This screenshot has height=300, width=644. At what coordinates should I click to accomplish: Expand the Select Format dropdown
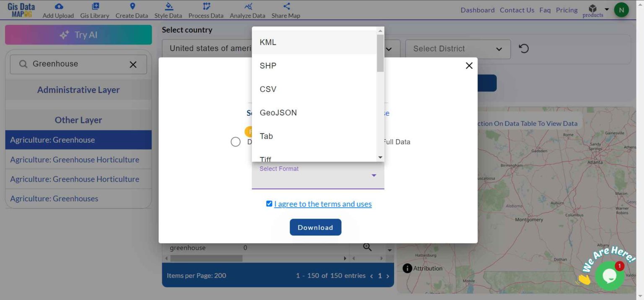pyautogui.click(x=373, y=175)
